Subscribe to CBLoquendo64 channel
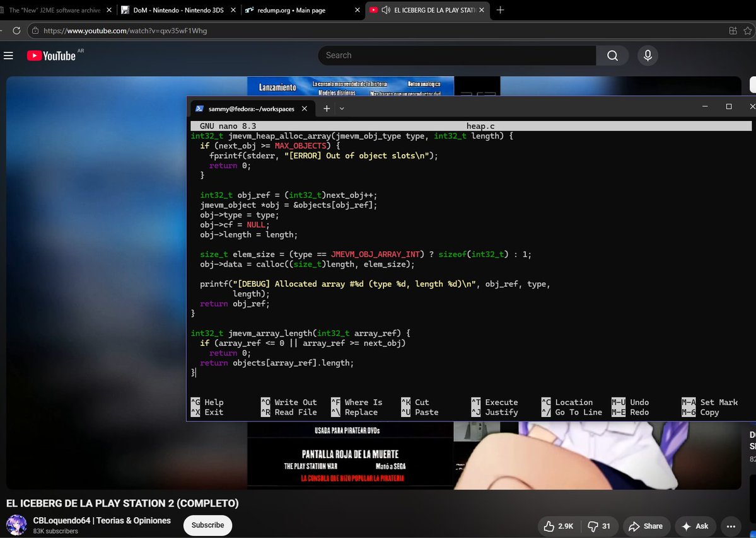 pos(208,525)
